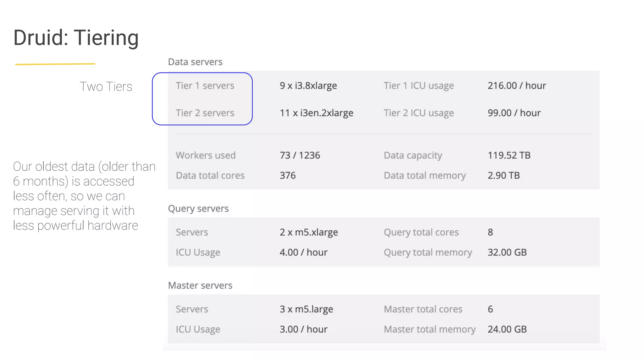Select the 'Workers used' label

(x=206, y=155)
